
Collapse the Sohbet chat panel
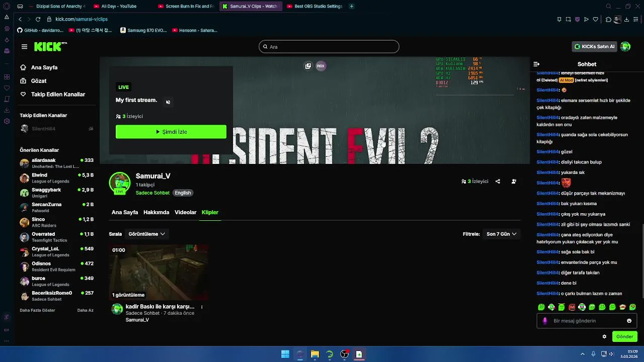click(x=536, y=64)
